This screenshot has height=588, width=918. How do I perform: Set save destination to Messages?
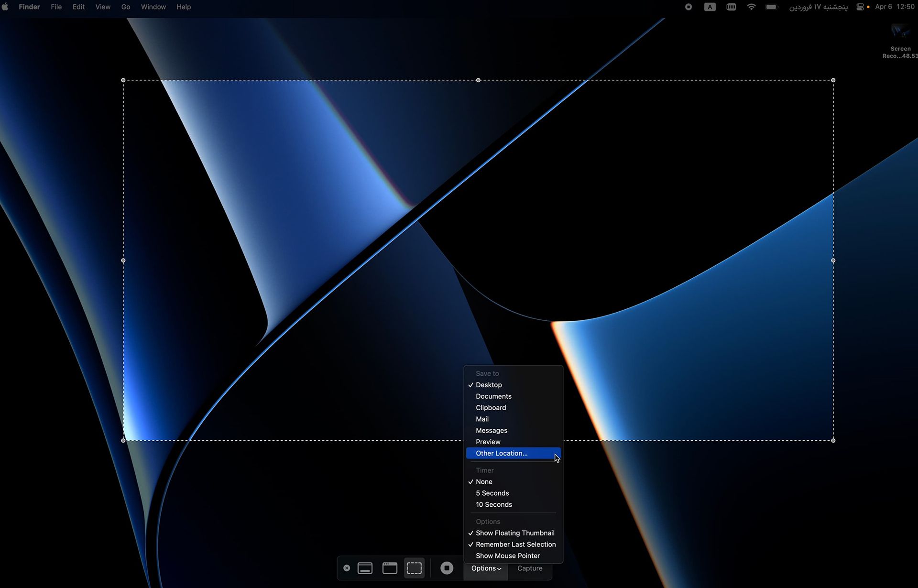[x=513, y=431]
